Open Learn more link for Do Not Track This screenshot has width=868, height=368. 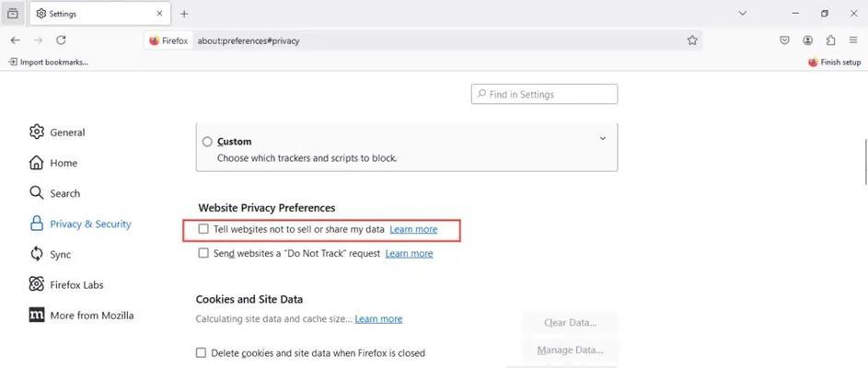point(409,253)
